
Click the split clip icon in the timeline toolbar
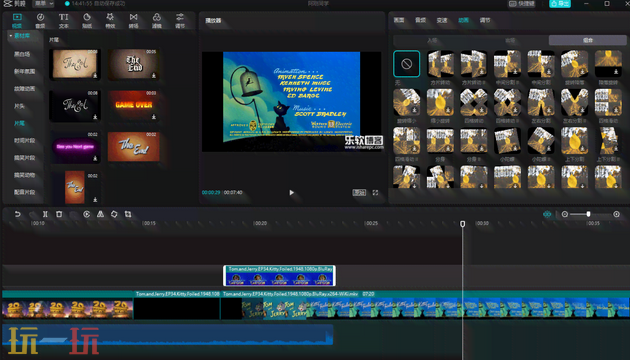[x=45, y=214]
